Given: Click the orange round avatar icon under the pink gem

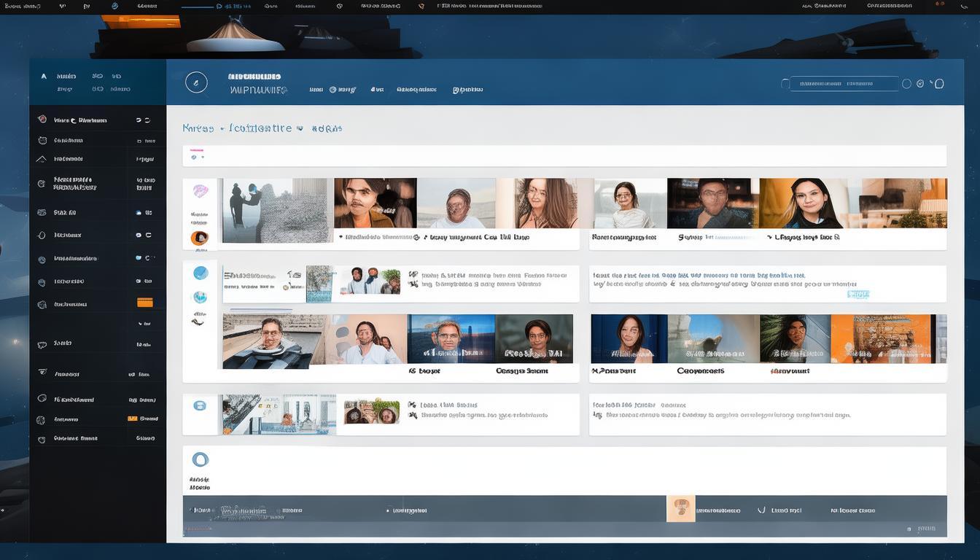Looking at the screenshot, I should pyautogui.click(x=199, y=238).
